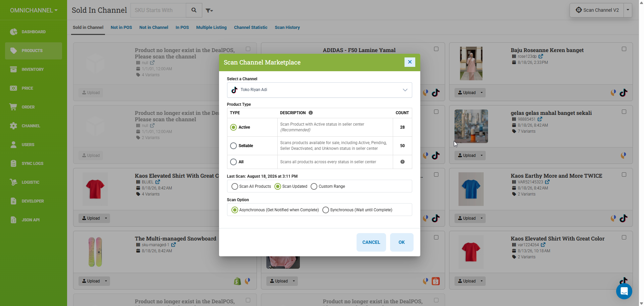
Task: Tick the checkbox on the ADIDAS F50 card
Action: click(x=436, y=49)
